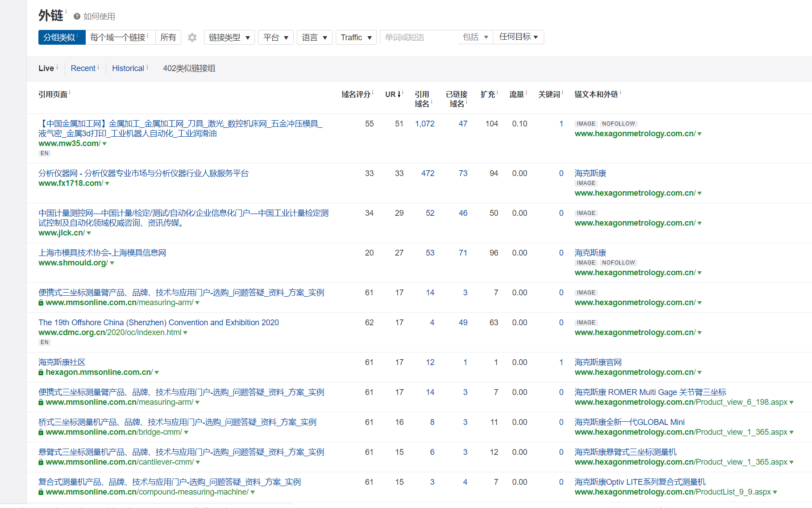Open the 上海市模具技术协会 page title link
812x508 pixels.
coord(102,253)
